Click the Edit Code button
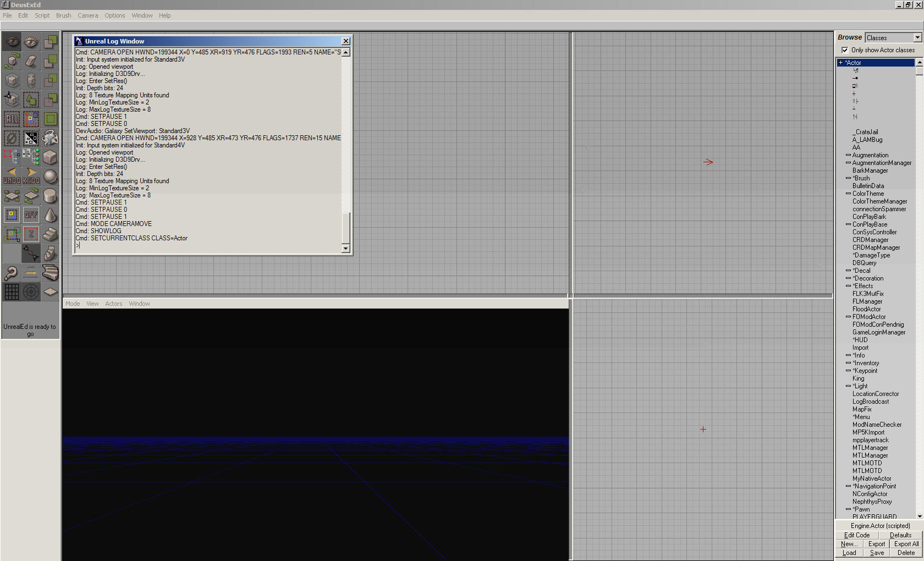Viewport: 924px width, 561px height. (x=857, y=535)
